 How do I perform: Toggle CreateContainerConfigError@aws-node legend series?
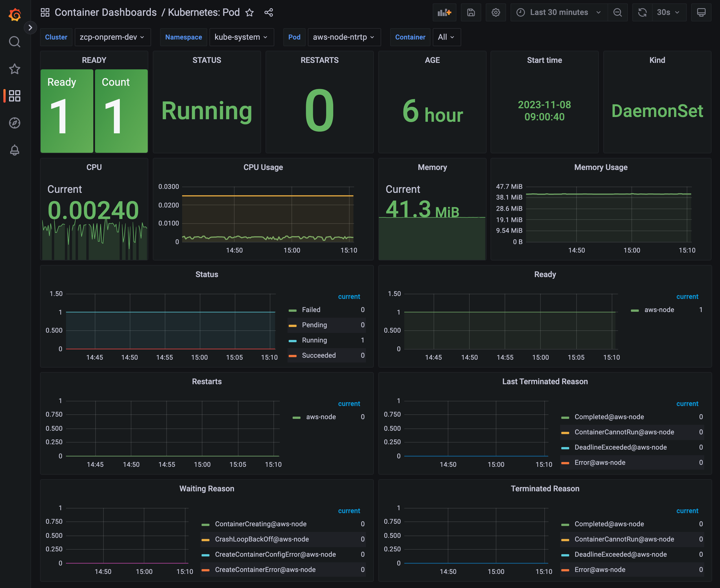click(275, 554)
